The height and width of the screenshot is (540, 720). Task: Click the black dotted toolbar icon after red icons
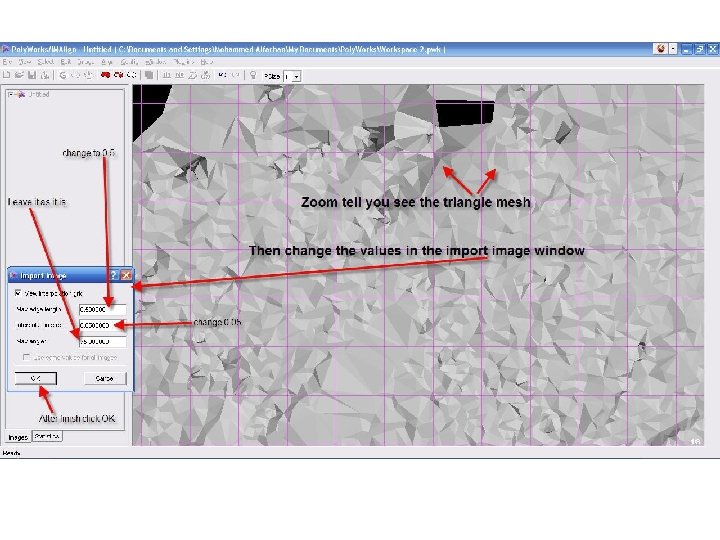[x=131, y=75]
